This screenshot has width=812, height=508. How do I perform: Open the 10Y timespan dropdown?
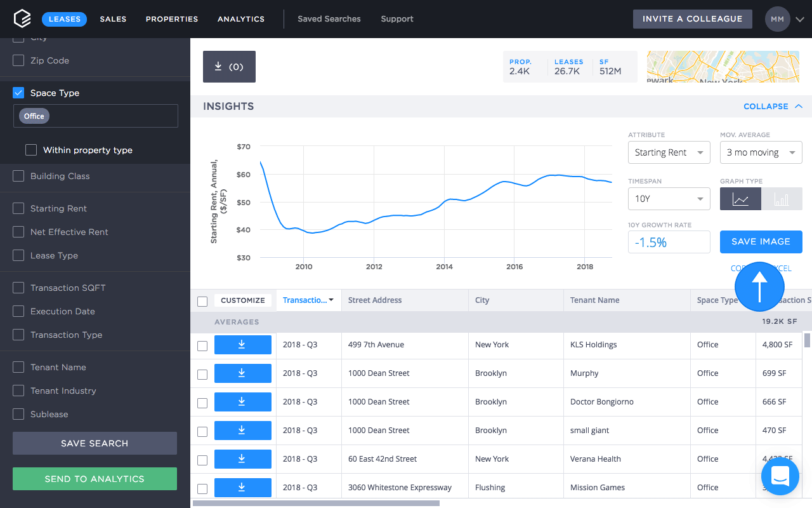click(x=669, y=199)
